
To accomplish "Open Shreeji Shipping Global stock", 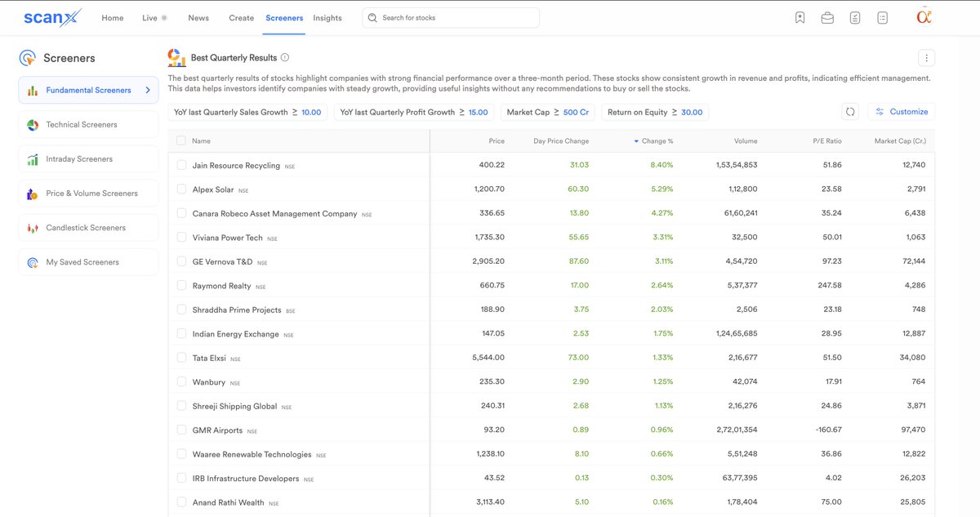I will point(234,406).
